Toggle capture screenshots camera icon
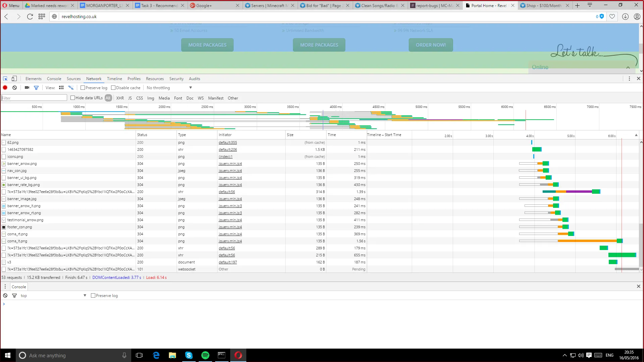Screen dimensions: 644x362 pos(27,87)
